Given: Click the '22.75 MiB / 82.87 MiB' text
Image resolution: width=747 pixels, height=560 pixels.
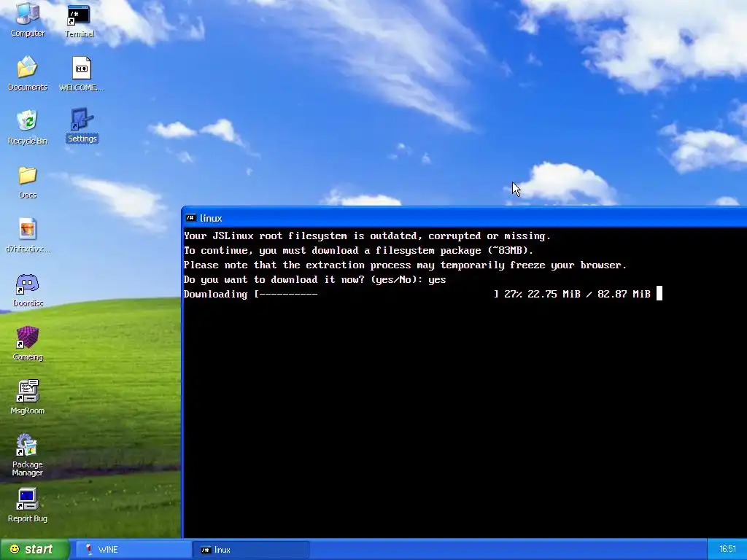Looking at the screenshot, I should 589,294.
